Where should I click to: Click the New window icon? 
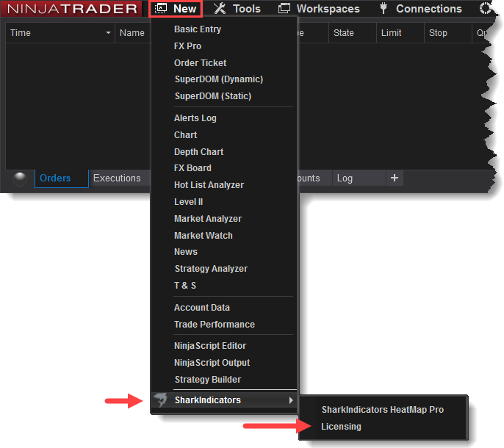[x=161, y=8]
